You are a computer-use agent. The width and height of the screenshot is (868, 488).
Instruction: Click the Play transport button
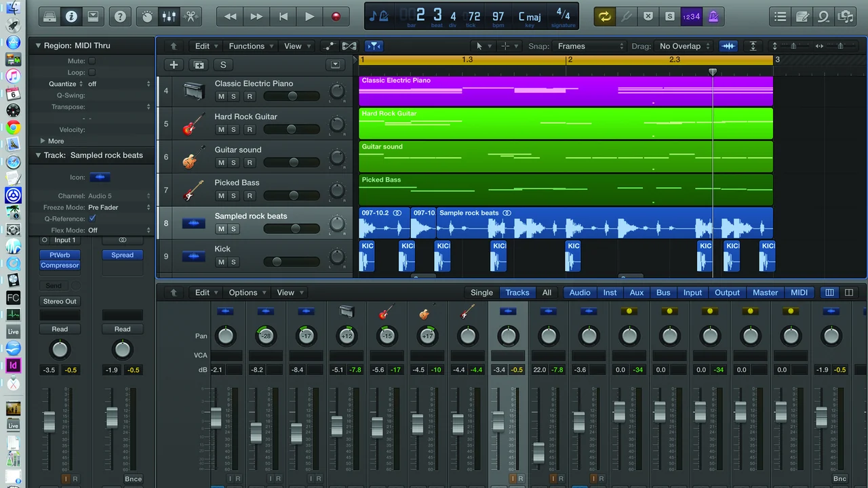click(309, 16)
